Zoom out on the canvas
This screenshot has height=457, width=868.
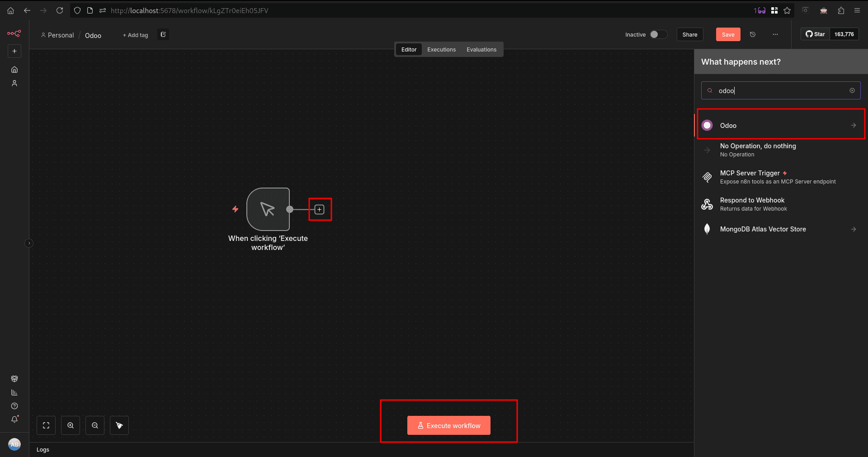point(94,425)
